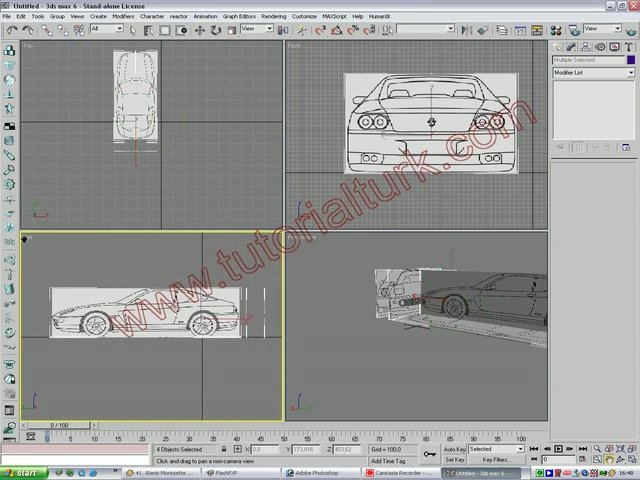Toggle the Spinner Snap button
Viewport: 640px width, 480px height.
pos(369,30)
